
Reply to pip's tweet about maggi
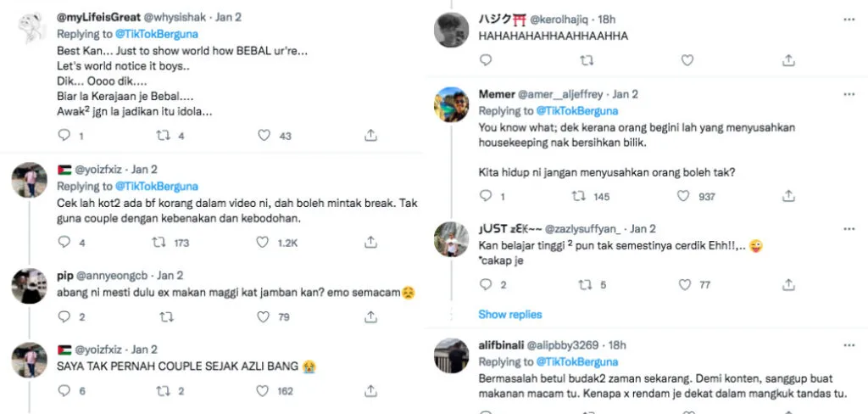(64, 317)
